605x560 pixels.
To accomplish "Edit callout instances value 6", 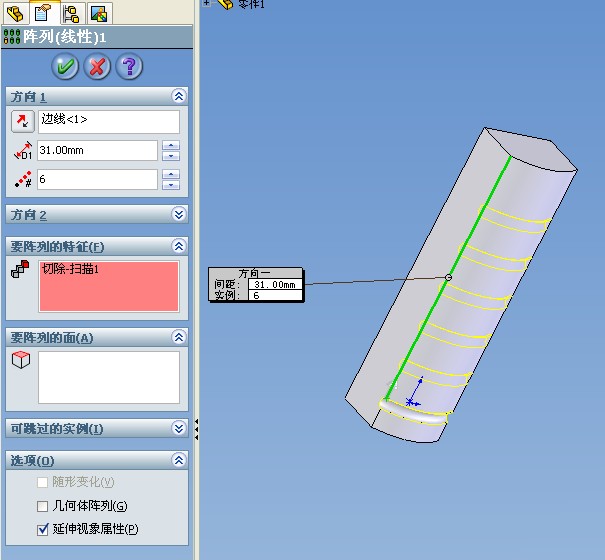I will [275, 295].
